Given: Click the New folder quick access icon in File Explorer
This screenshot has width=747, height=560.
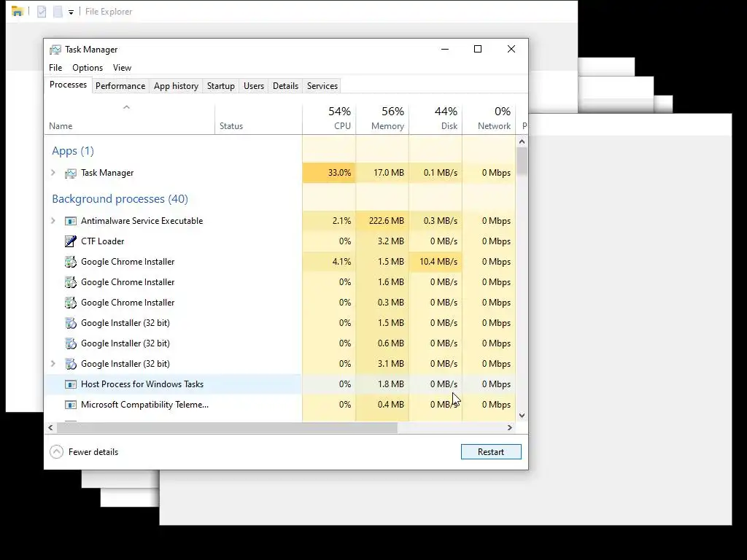Looking at the screenshot, I should 58,12.
